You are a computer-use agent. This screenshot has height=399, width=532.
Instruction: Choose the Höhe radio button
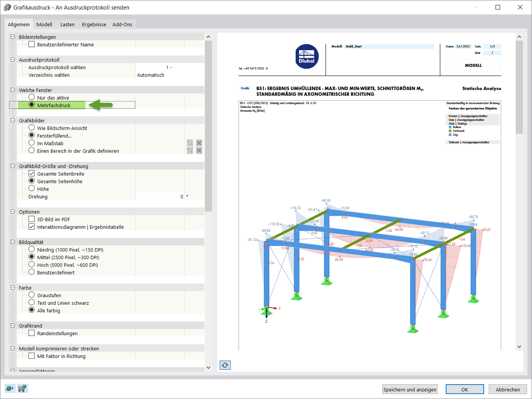tap(32, 188)
